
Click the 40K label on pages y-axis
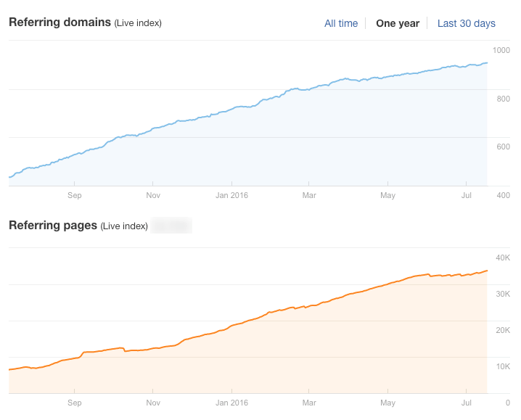[503, 258]
